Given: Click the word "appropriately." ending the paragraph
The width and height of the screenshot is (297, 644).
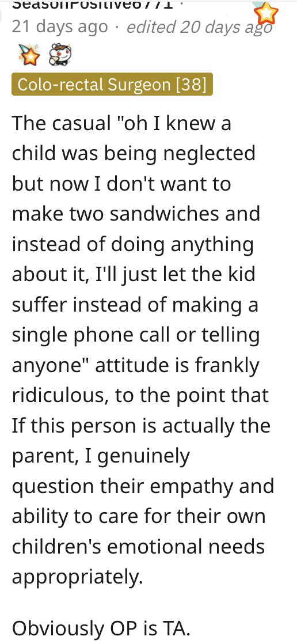Looking at the screenshot, I should [77, 578].
